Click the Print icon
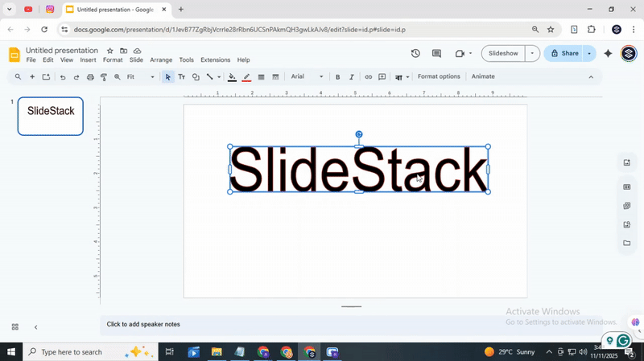644x361 pixels. click(x=90, y=77)
